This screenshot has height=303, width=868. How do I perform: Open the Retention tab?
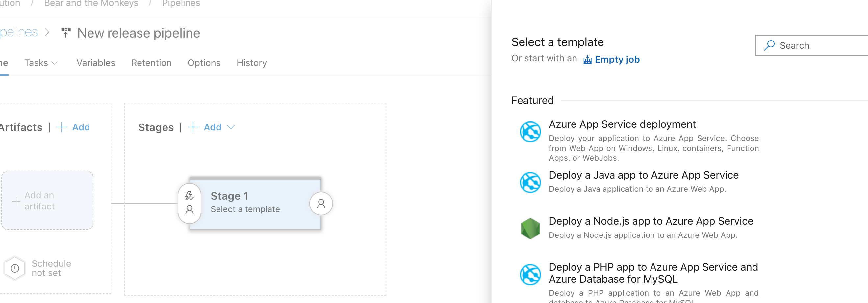(x=151, y=63)
